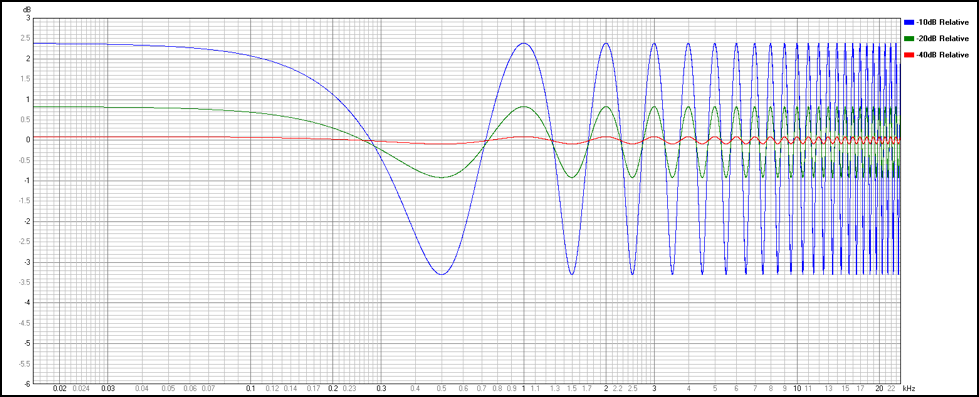
Task: Click the blue curve's trough at 0.5 kHz
Action: coord(441,274)
